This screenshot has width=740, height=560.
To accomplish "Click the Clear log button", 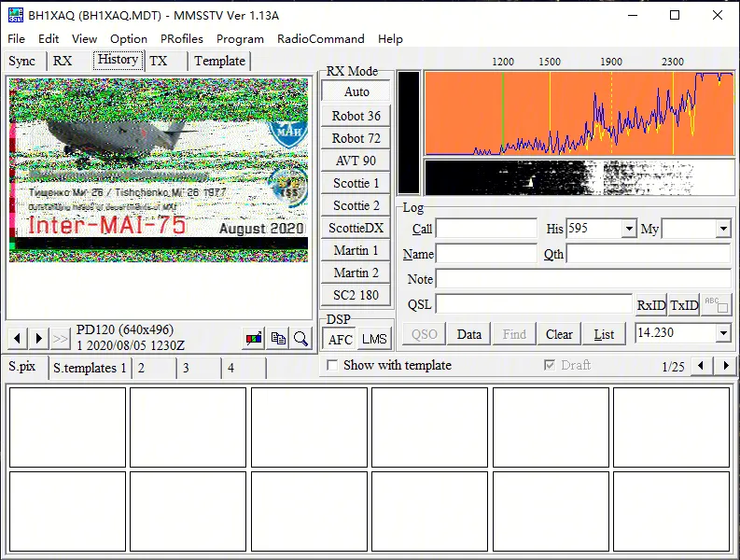I will [559, 334].
